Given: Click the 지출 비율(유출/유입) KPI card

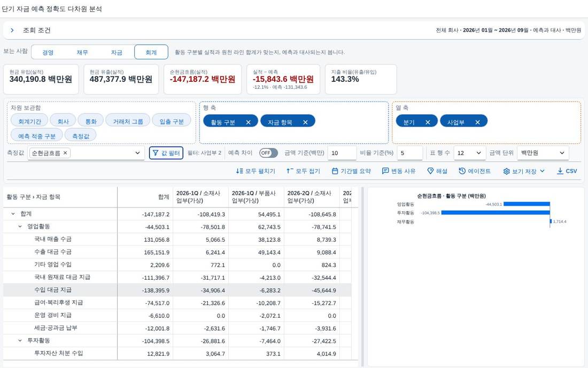Looking at the screenshot, I should (x=361, y=79).
